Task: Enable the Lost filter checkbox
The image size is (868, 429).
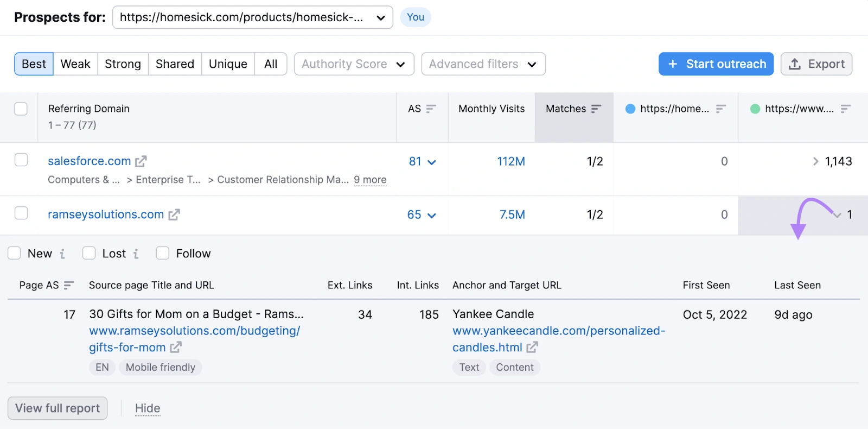Action: [x=89, y=253]
